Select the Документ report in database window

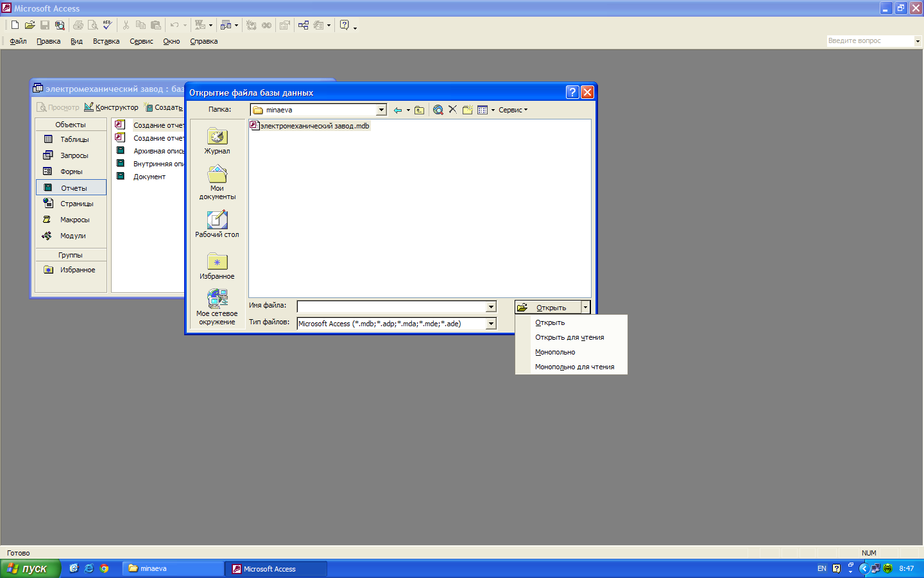pyautogui.click(x=149, y=177)
